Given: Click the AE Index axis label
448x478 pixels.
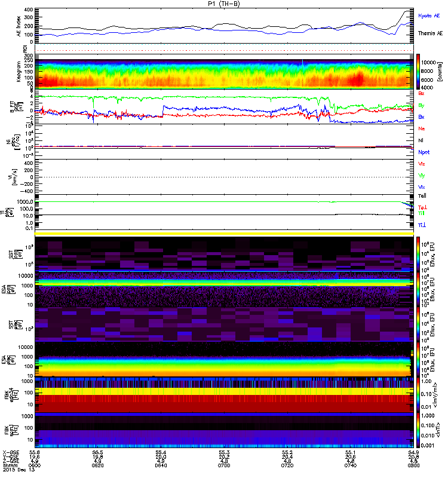Looking at the screenshot, I should (19, 26).
